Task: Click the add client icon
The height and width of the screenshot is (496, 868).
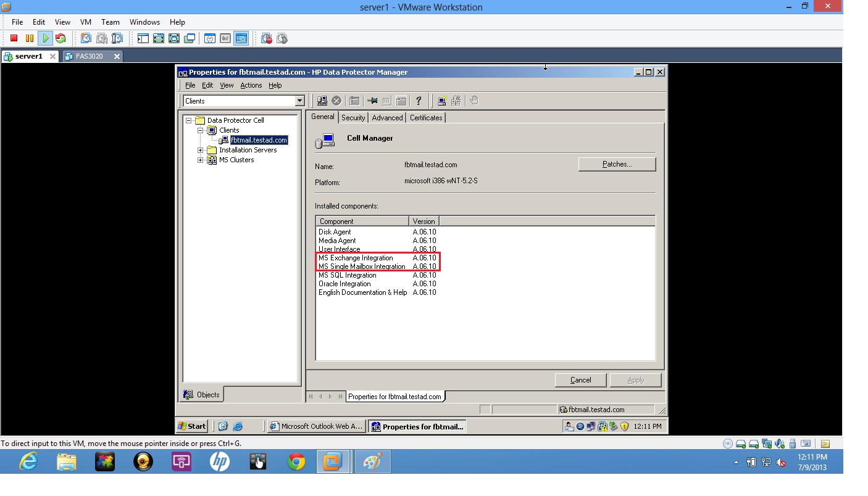Action: point(442,100)
